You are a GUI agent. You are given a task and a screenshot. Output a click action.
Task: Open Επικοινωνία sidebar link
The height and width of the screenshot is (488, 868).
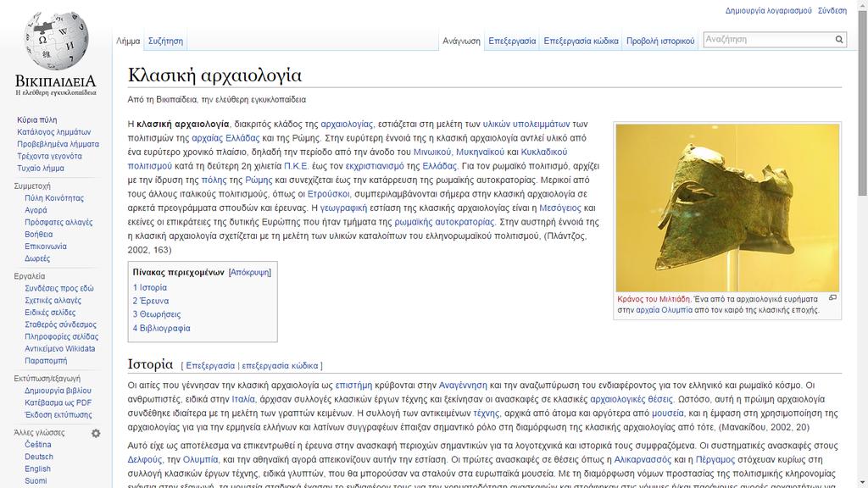click(x=46, y=247)
